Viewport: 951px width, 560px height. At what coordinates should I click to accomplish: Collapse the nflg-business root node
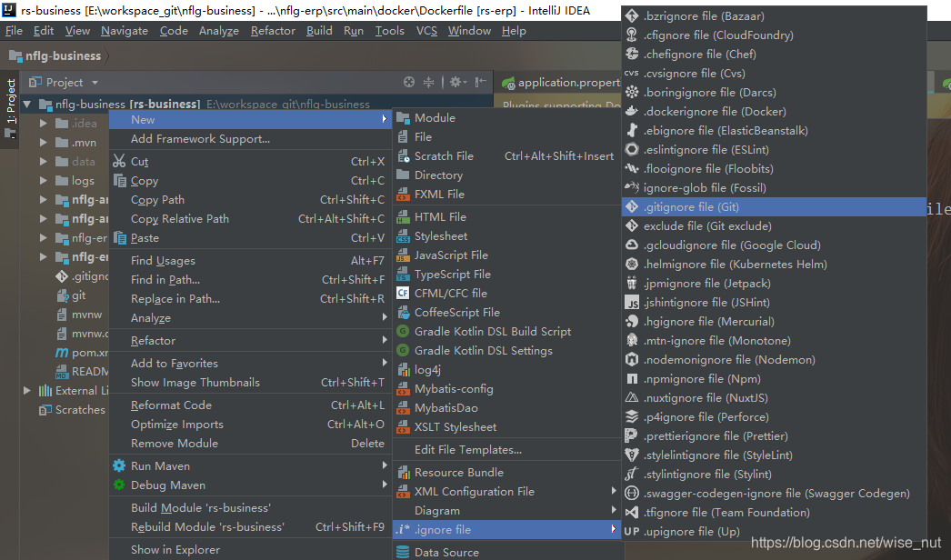26,105
